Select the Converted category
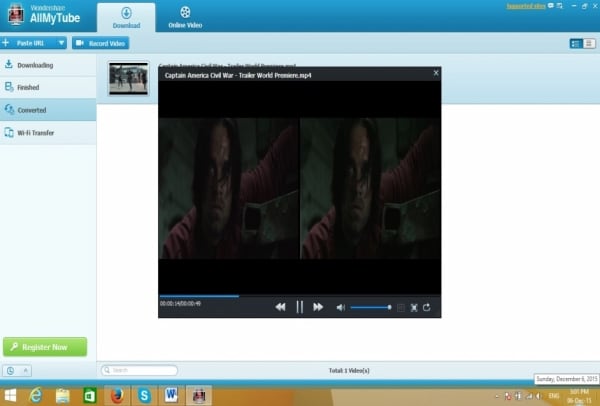This screenshot has width=600, height=406. coord(48,110)
